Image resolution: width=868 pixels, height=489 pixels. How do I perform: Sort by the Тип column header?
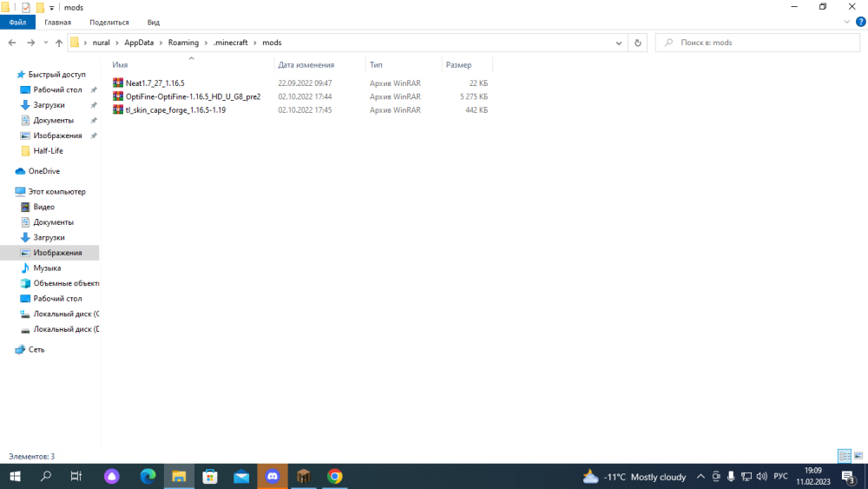pyautogui.click(x=376, y=65)
